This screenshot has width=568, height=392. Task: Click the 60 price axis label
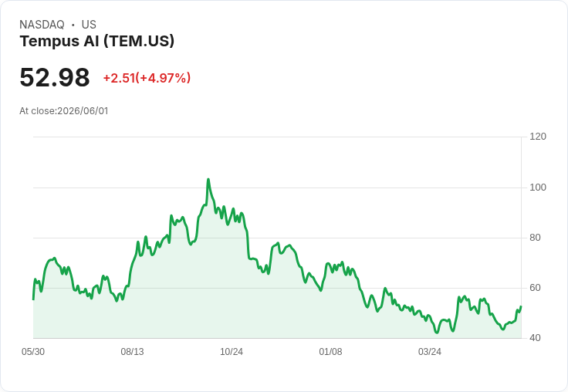(x=535, y=288)
